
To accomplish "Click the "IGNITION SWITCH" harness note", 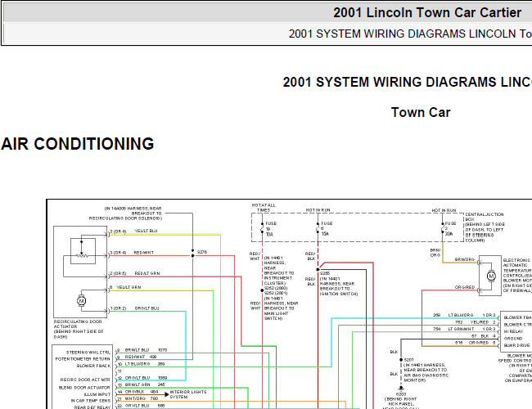I will pyautogui.click(x=338, y=286).
